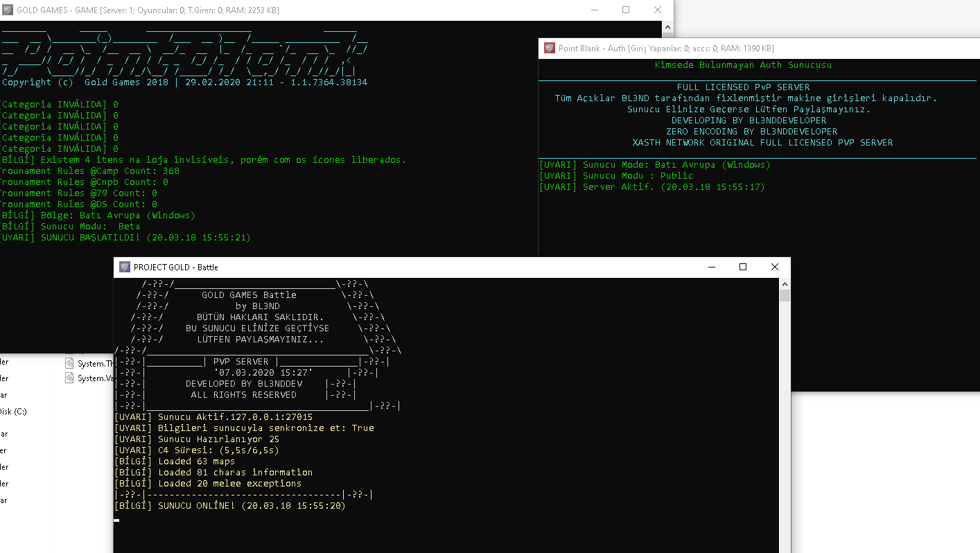Select the Disk (C:) entry in Explorer sidebar
This screenshot has height=553, width=980.
[x=13, y=411]
